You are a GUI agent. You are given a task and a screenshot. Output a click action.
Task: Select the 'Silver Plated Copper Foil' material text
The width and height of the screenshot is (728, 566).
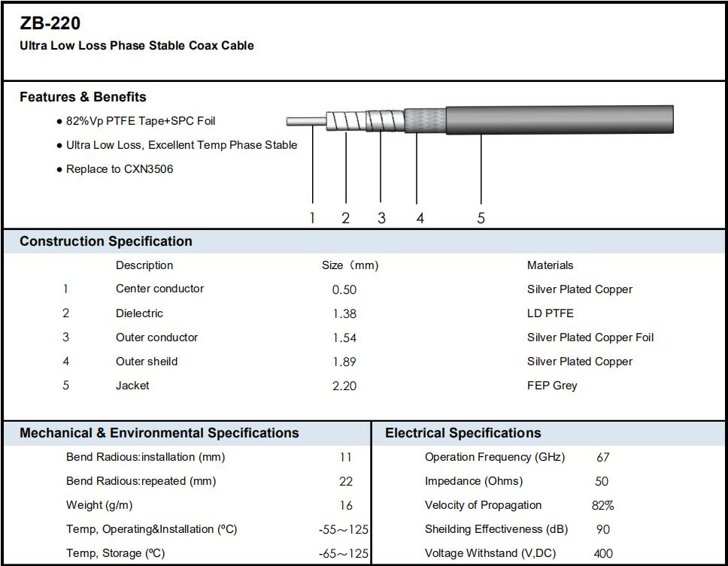coord(590,337)
